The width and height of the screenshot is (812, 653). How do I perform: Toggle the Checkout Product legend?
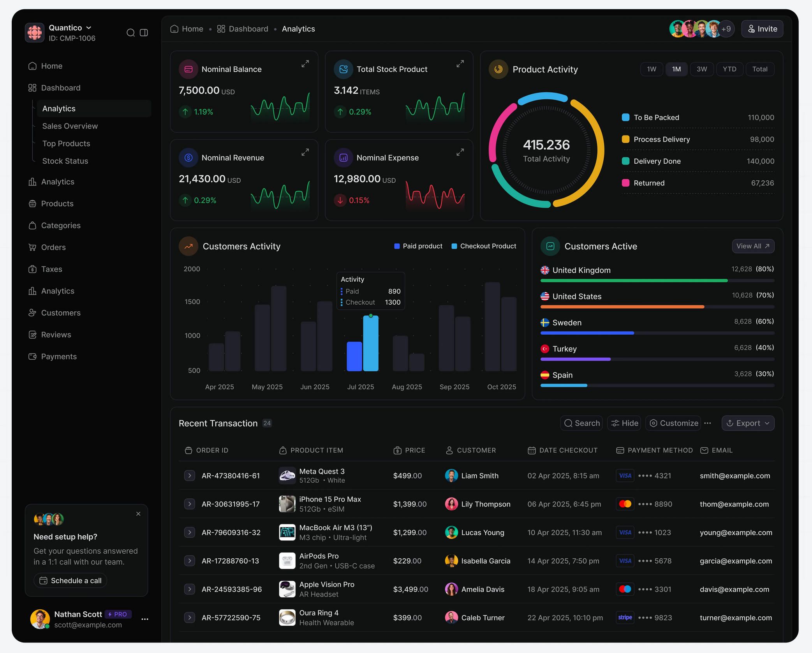tap(484, 246)
